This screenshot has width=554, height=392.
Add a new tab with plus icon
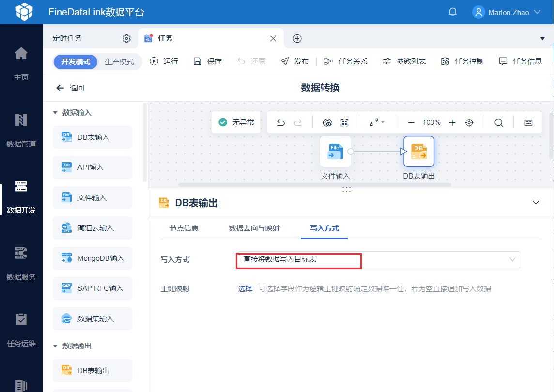(297, 39)
